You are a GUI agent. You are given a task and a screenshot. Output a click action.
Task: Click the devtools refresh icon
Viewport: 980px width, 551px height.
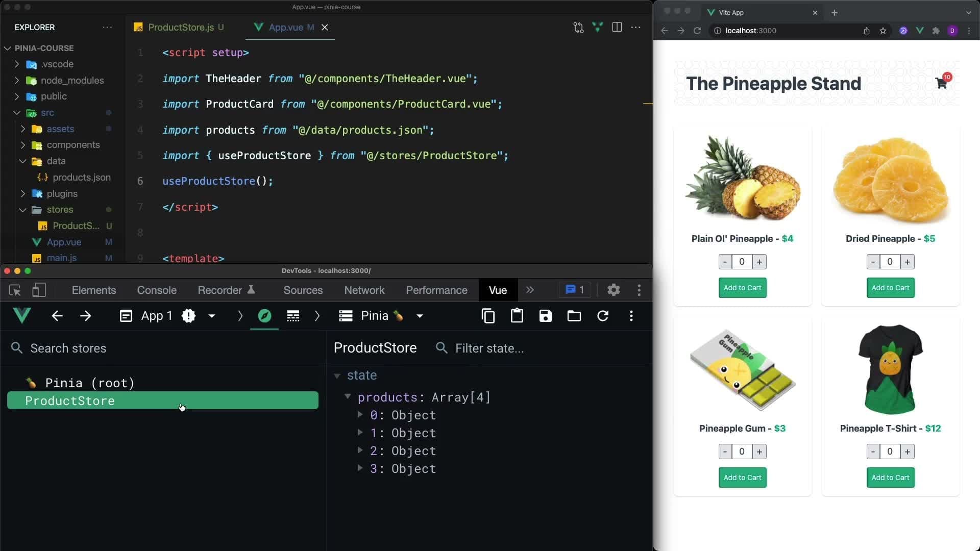click(602, 316)
